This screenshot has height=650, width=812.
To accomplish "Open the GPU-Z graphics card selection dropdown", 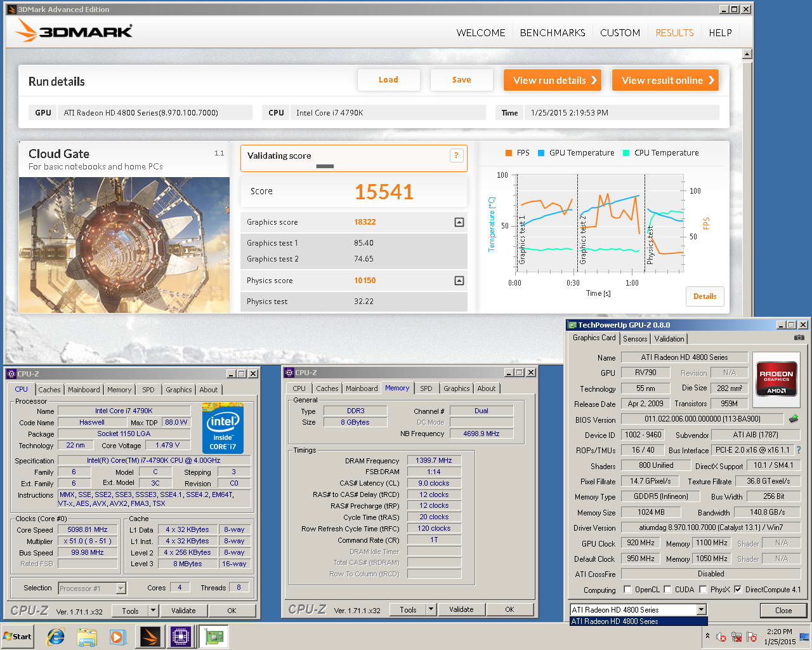I will [x=701, y=610].
